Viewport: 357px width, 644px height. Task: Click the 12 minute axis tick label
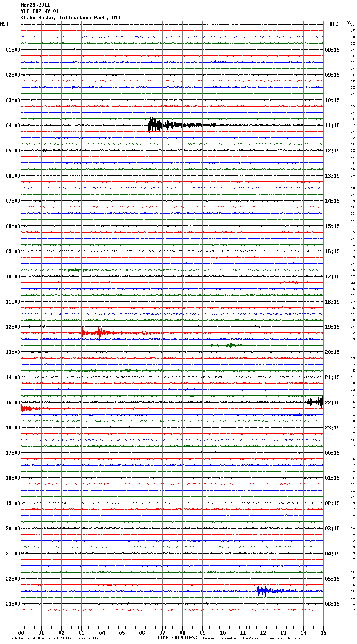point(263,633)
